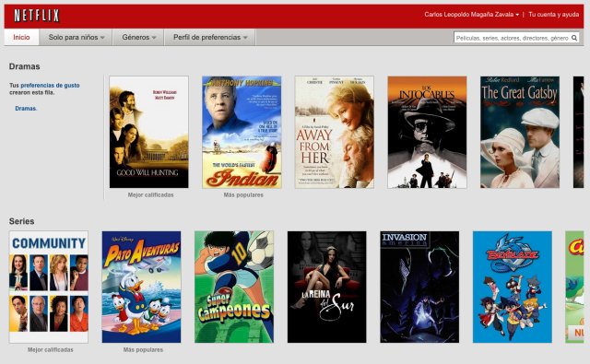
Task: Open the Community series poster
Action: pos(49,287)
